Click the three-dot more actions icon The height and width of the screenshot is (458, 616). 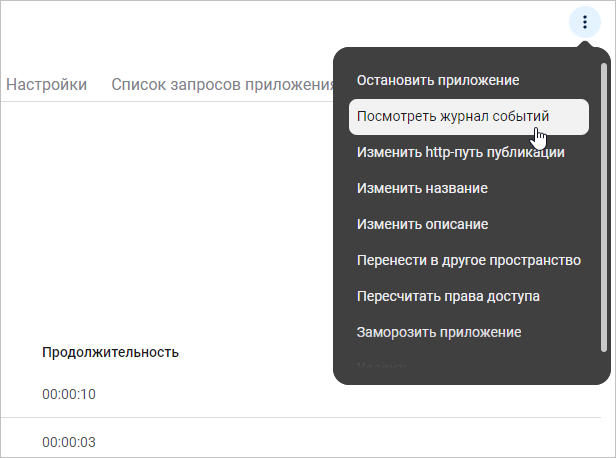584,22
